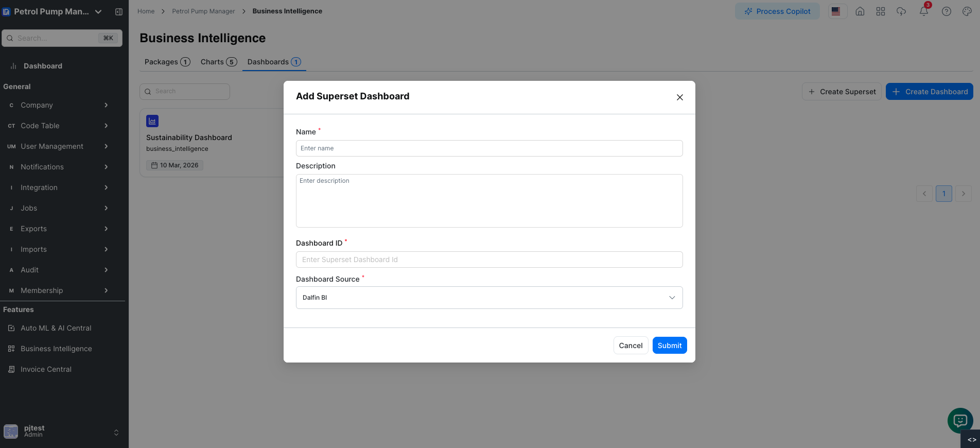Switch to the Charts tab
Image resolution: width=980 pixels, height=448 pixels.
point(218,61)
